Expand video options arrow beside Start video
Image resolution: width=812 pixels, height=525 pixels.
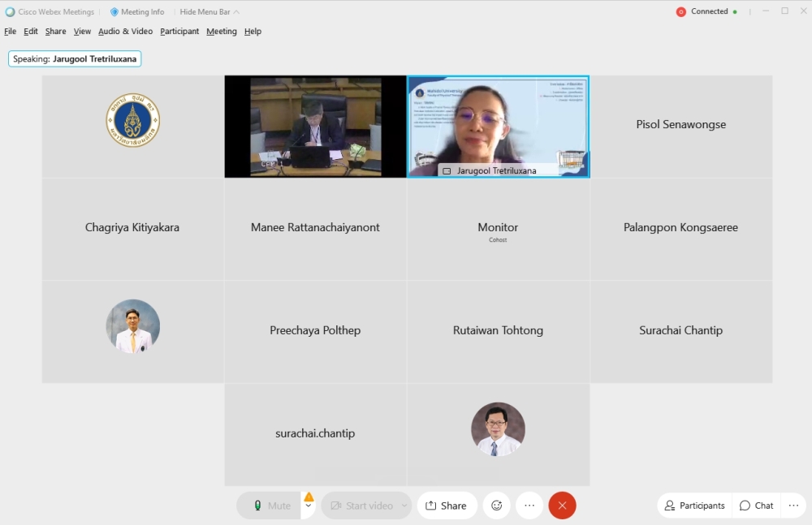click(x=404, y=506)
